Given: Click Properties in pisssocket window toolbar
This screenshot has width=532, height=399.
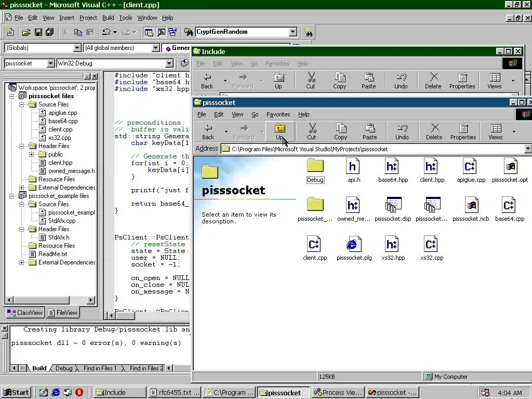Looking at the screenshot, I should click(463, 131).
